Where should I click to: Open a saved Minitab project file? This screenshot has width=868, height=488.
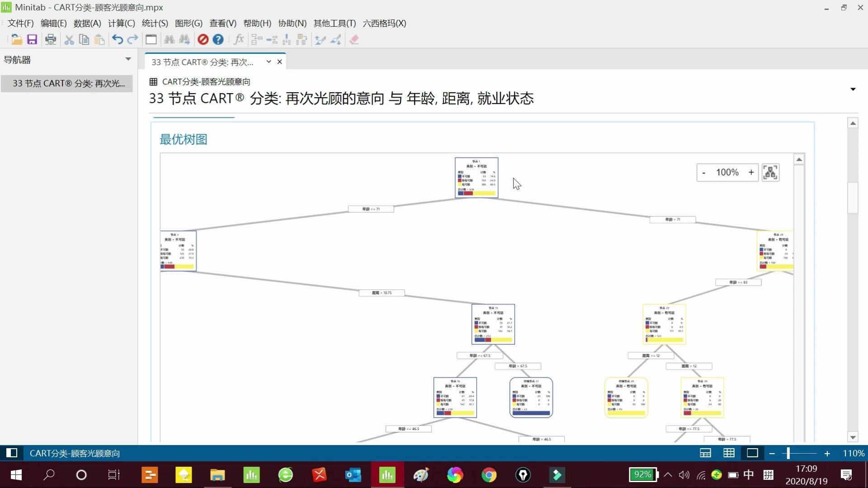17,39
